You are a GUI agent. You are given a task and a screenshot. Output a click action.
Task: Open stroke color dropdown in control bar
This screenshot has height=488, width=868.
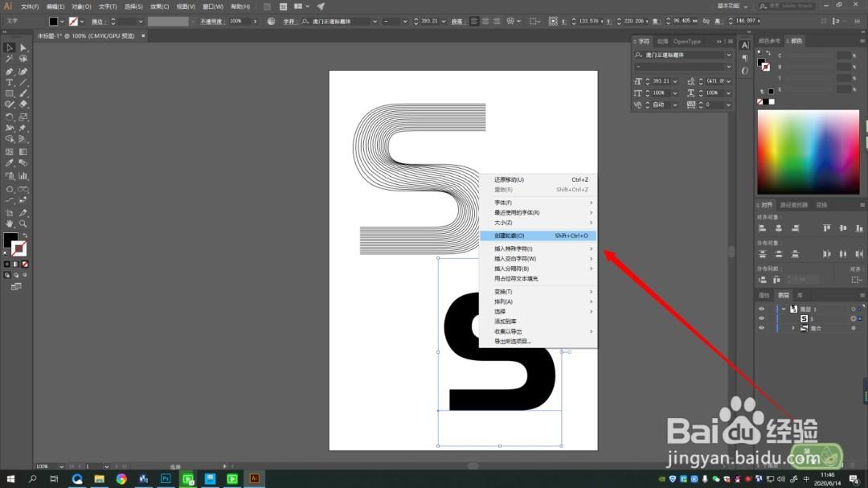[x=82, y=22]
